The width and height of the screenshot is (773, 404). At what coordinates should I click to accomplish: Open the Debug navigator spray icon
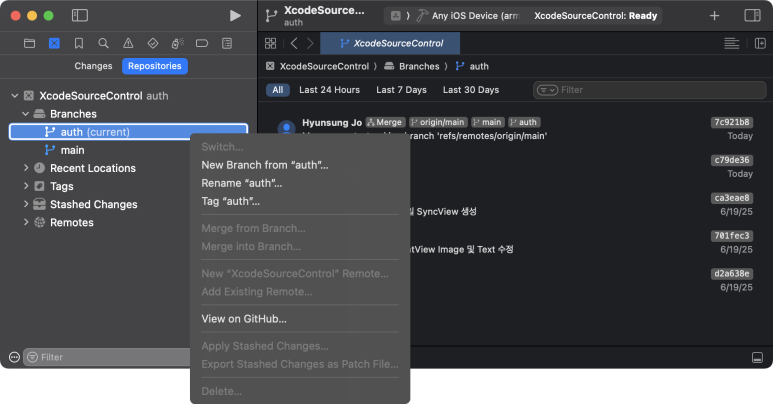177,43
